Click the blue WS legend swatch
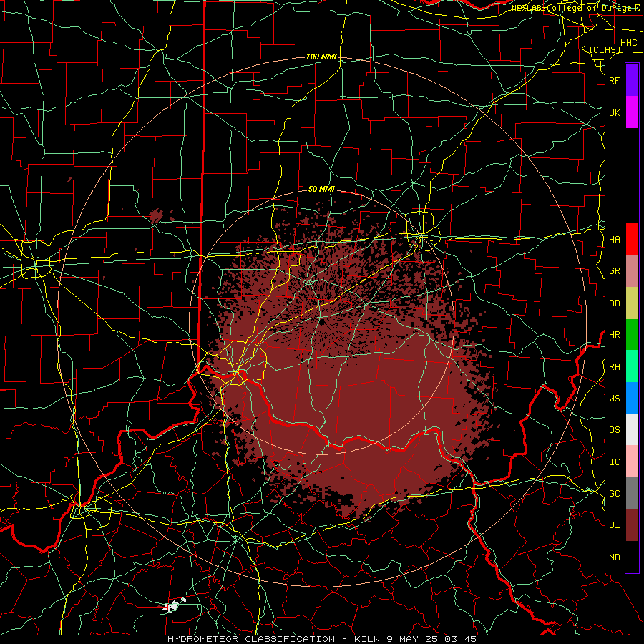 (632, 398)
